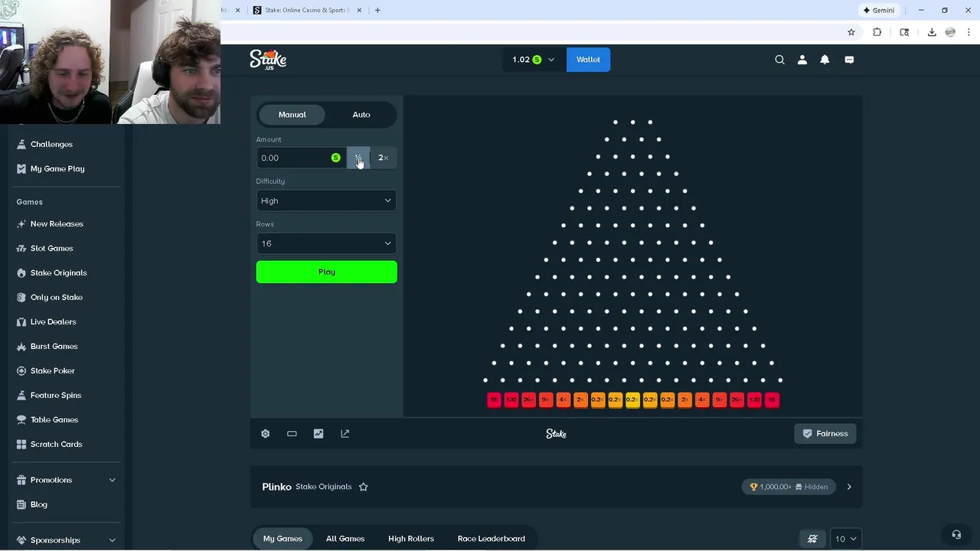Screen dimensions: 980x551
Task: Open the Wallet button
Action: click(588, 60)
